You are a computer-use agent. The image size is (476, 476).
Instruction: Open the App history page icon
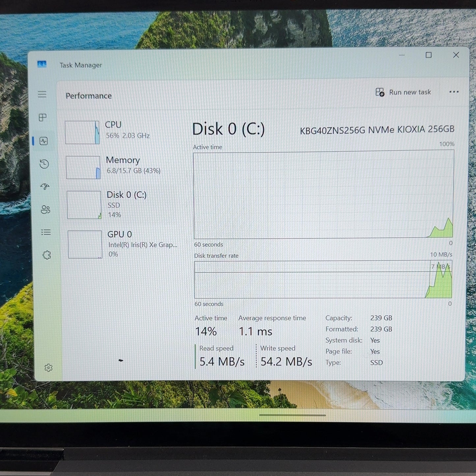pos(44,164)
